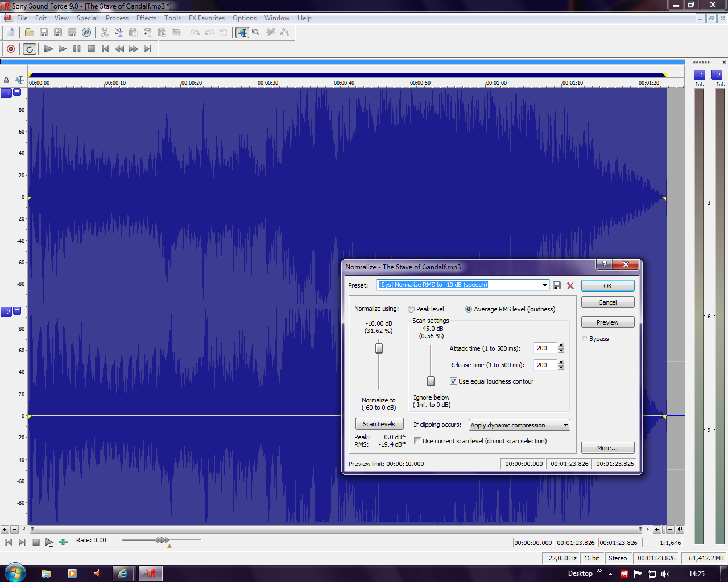Delete the preset using the red X
728x582 pixels.
570,285
